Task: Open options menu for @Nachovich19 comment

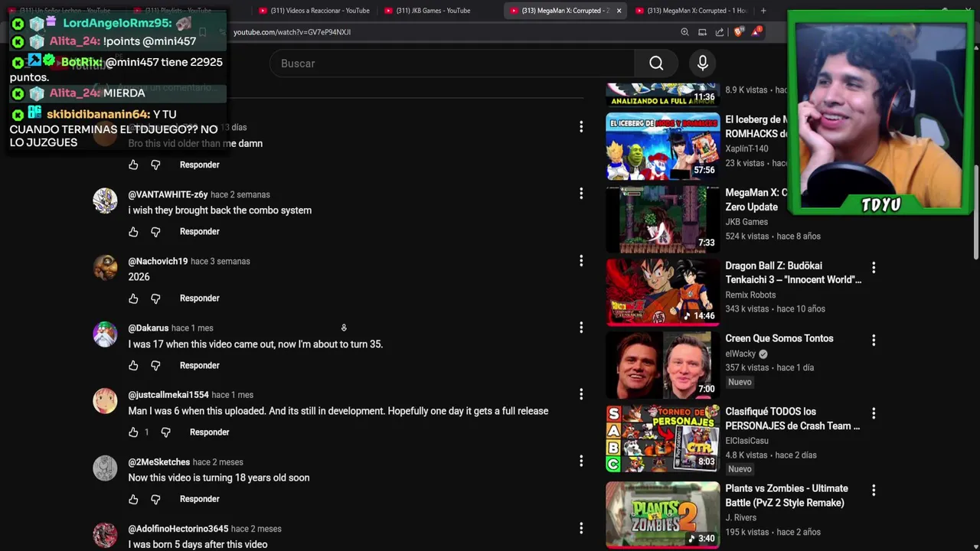Action: 581,260
